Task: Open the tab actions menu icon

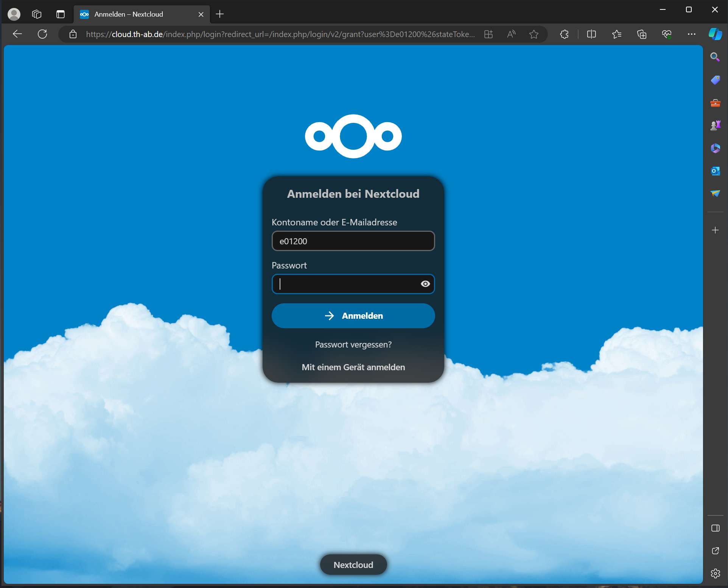Action: [60, 14]
